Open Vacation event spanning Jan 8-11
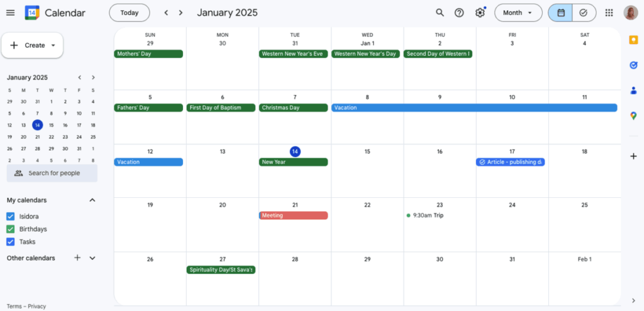This screenshot has width=644, height=311. [x=474, y=107]
